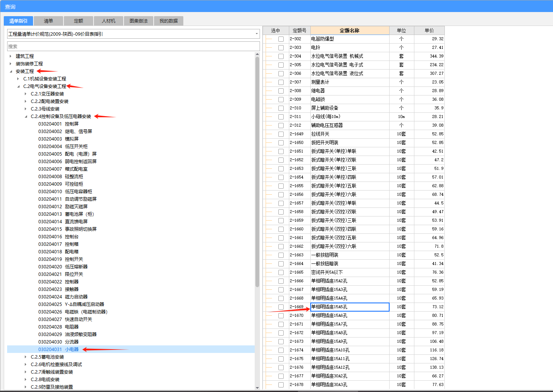
Task: Expand C.2.3母线安装 node
Action: (x=26, y=109)
